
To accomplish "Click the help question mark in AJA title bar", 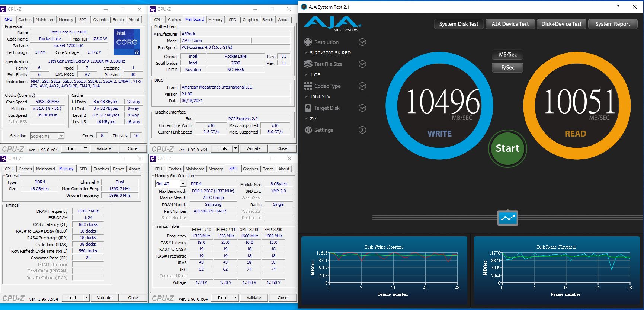I will [x=618, y=7].
